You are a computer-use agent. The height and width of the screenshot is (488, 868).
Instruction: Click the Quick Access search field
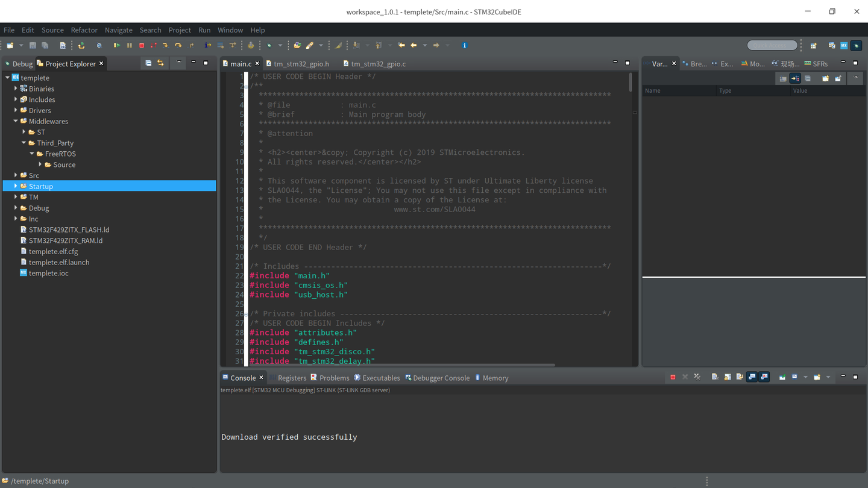(x=772, y=45)
